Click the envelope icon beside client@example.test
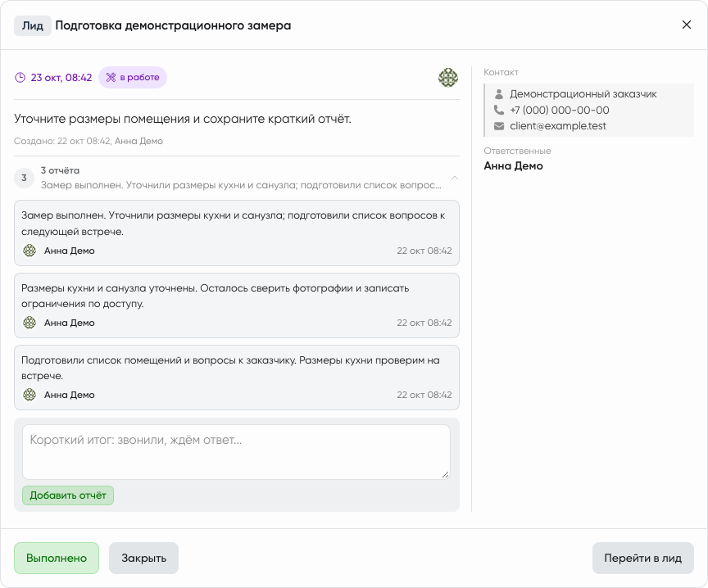708x588 pixels. (498, 126)
